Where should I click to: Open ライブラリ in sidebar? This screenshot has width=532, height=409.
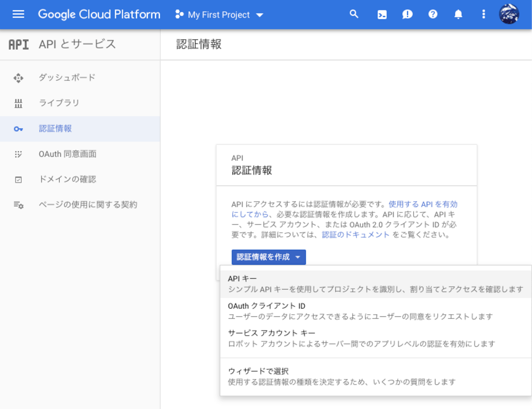click(x=80, y=103)
